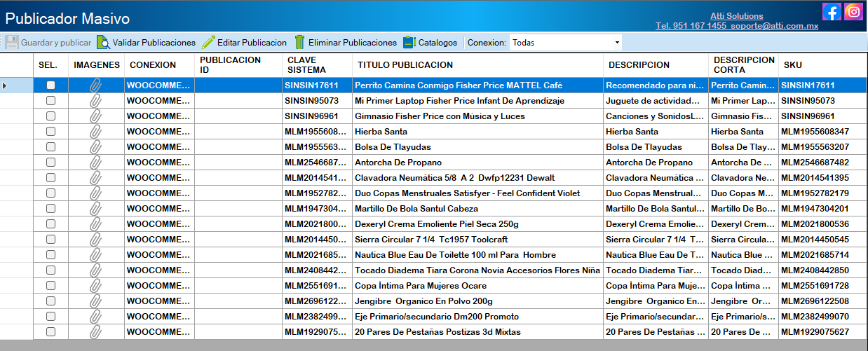Tick the checkbox for Jengibre Organico row
The image size is (868, 351).
(x=50, y=301)
